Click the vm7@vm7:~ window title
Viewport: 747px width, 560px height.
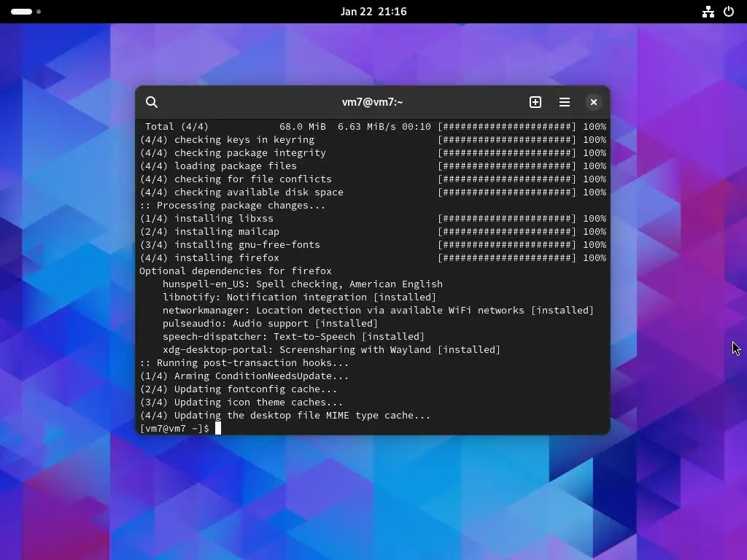click(373, 102)
